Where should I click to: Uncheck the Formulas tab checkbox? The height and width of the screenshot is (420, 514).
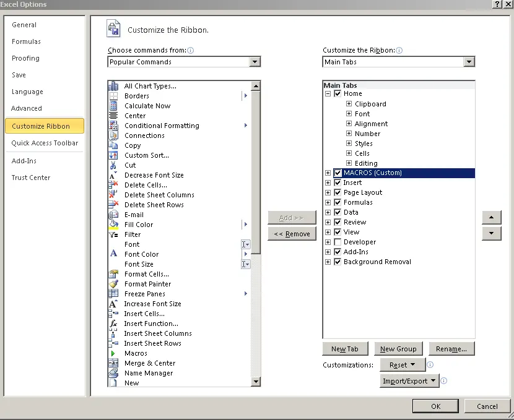(x=338, y=202)
